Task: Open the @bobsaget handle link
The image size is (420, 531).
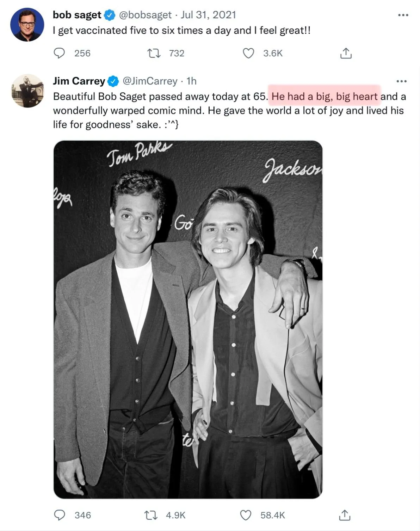Action: coord(145,15)
